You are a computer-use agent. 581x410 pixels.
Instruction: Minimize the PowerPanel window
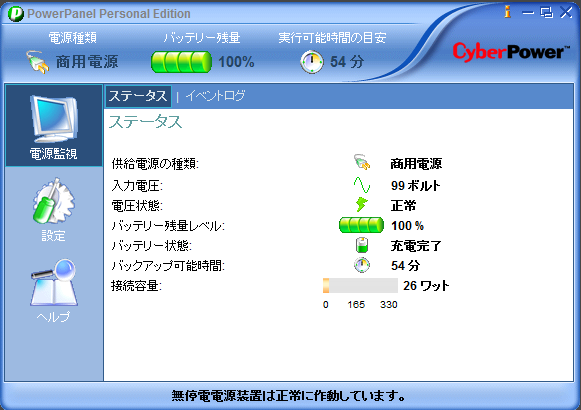(x=528, y=13)
